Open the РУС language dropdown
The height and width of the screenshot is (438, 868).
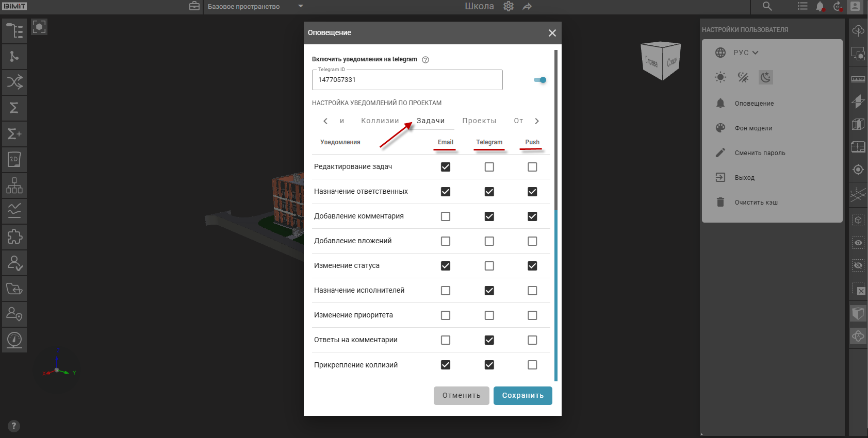[746, 53]
